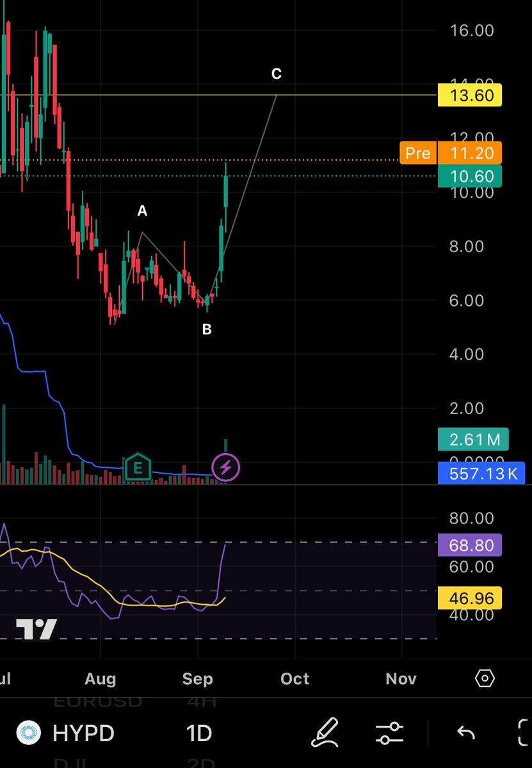532x768 pixels.
Task: Open indicator settings via the sliders icon
Action: [x=390, y=733]
